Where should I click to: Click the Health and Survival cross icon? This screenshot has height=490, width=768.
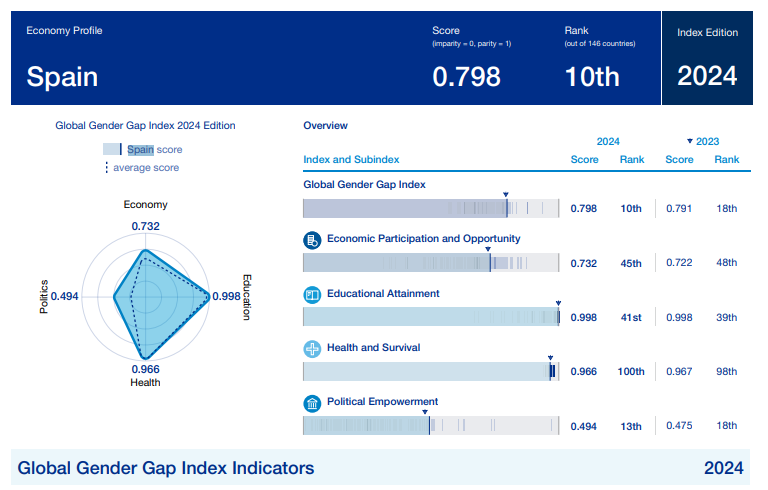tap(312, 349)
